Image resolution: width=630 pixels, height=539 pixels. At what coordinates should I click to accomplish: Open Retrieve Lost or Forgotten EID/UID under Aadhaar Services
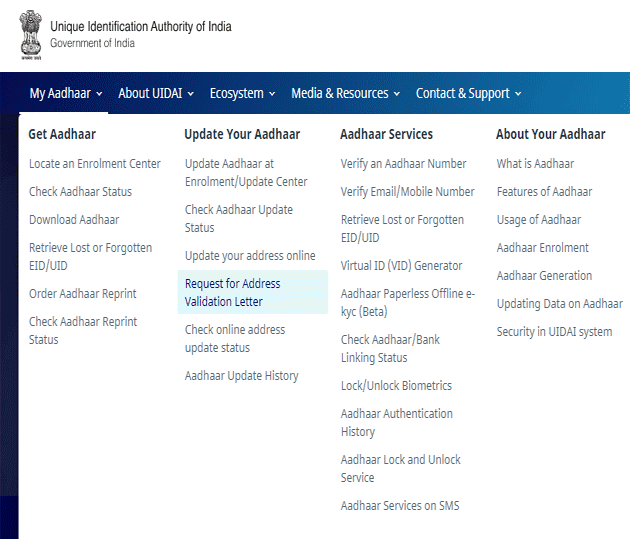[402, 229]
